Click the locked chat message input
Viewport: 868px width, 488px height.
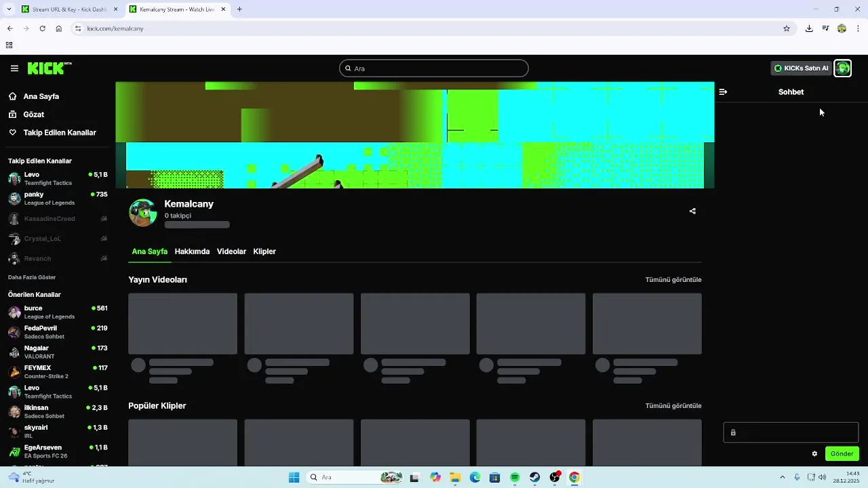(x=791, y=432)
